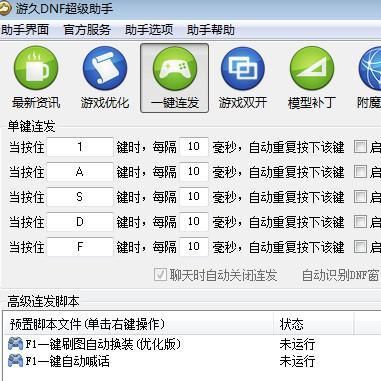Toggle 聊天时自动关闭连发 checkbox
This screenshot has width=381, height=381.
160,275
